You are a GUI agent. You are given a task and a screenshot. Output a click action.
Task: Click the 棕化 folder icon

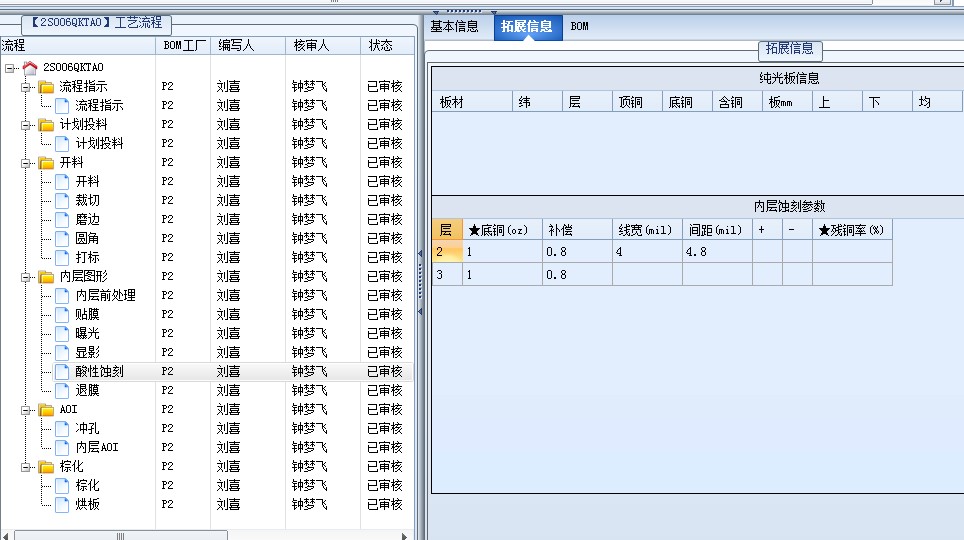point(46,467)
